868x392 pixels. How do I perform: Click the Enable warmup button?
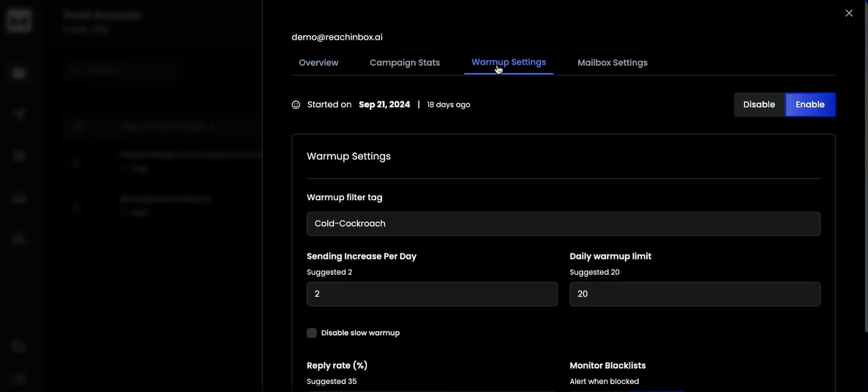[810, 104]
